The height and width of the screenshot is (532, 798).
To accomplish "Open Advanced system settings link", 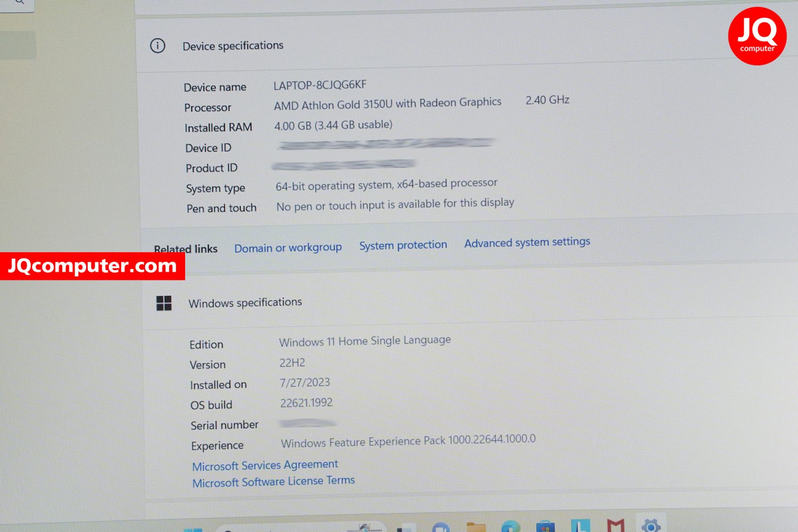I will click(527, 243).
